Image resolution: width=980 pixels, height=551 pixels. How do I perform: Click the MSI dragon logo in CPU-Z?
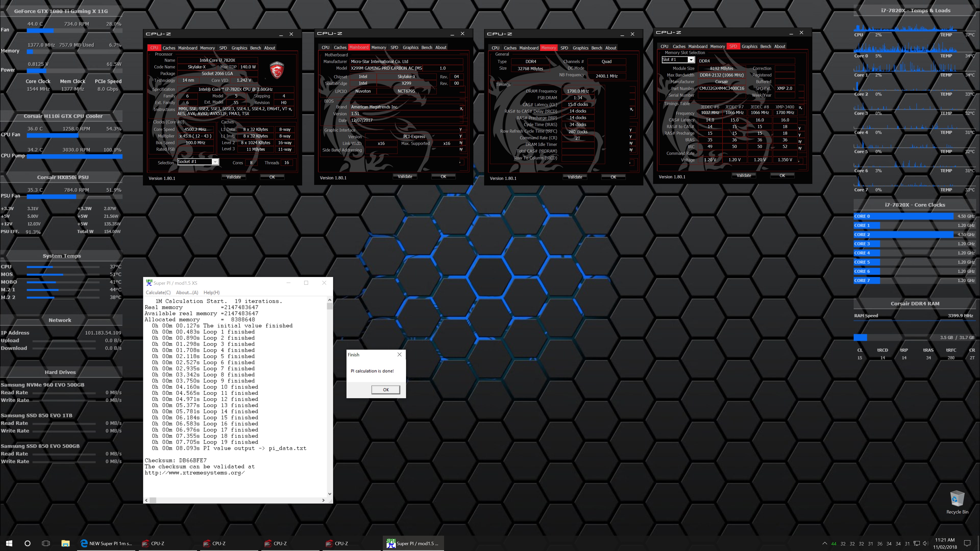point(277,70)
